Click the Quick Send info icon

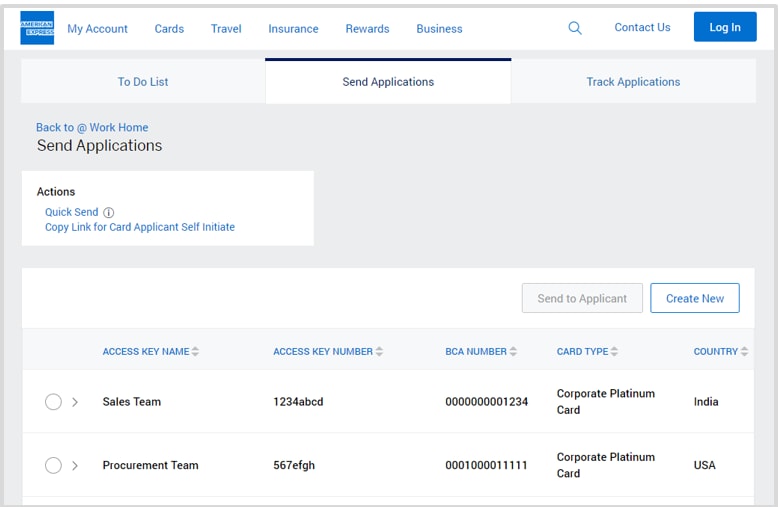[x=109, y=212]
